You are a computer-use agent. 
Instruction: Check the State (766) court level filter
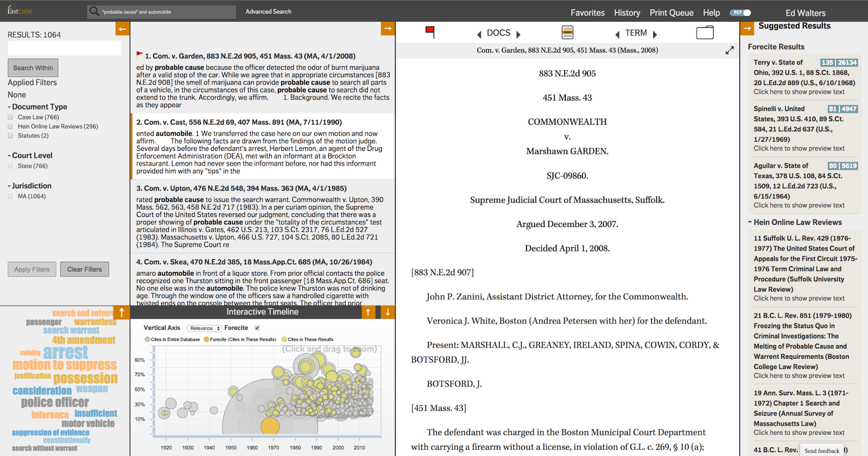[10, 166]
